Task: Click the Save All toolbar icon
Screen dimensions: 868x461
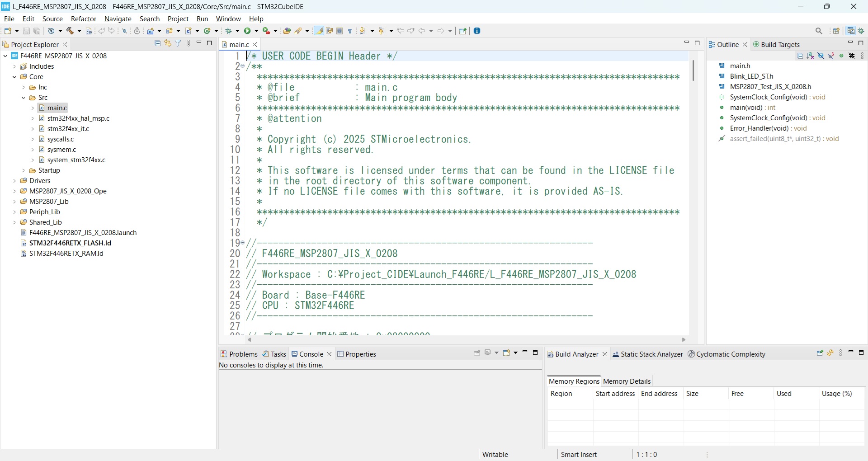Action: [38, 31]
